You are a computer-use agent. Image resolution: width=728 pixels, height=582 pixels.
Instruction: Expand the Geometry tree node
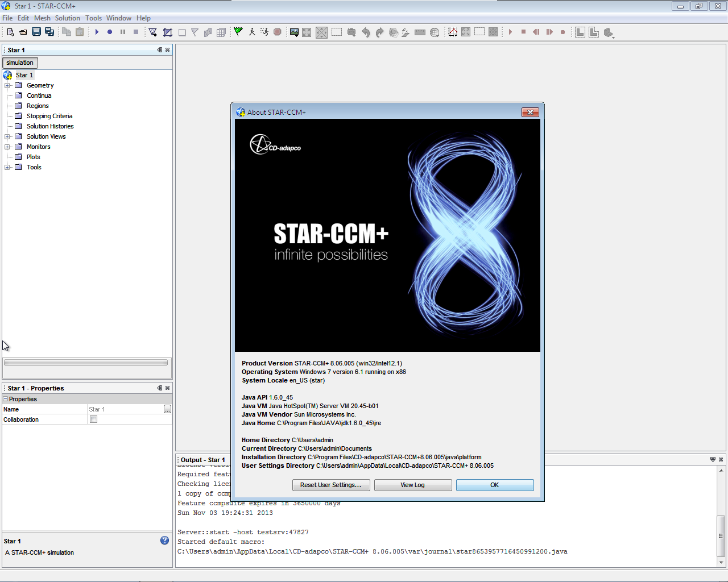click(7, 85)
